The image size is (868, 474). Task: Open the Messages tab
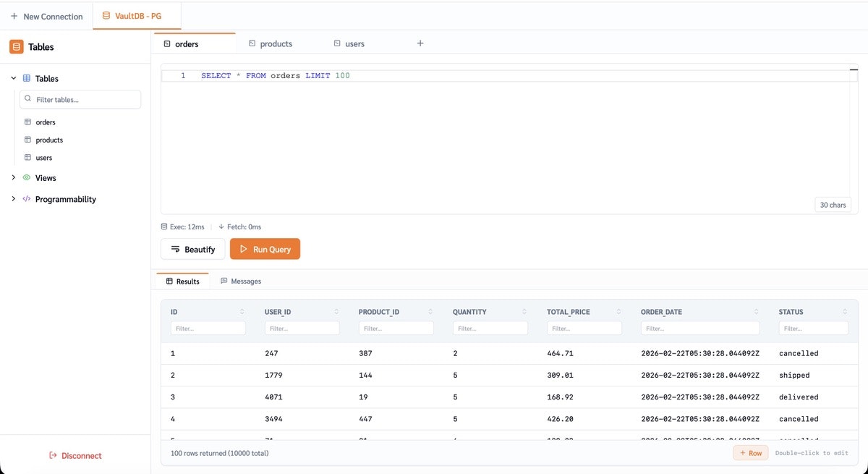tap(241, 281)
